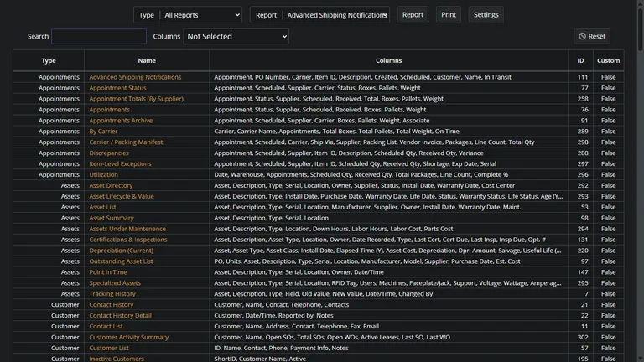644x362 pixels.
Task: Open the Asset List report link
Action: coord(102,207)
